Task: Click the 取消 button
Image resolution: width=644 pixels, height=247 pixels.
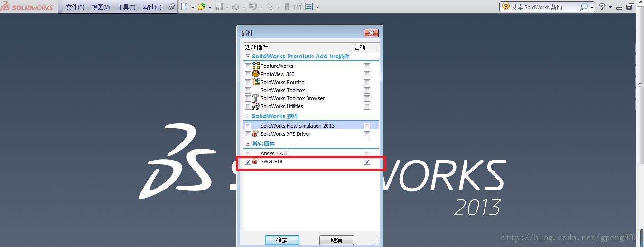Action: click(x=336, y=240)
